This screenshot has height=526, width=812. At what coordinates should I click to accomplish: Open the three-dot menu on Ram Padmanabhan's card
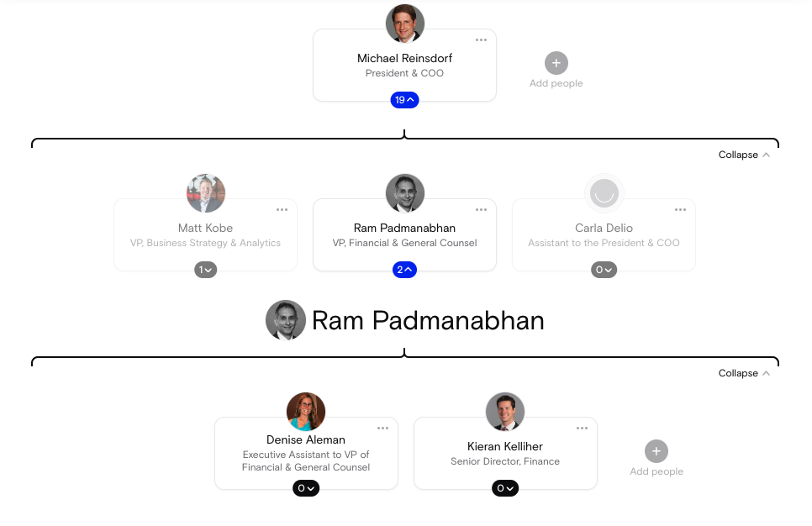coord(480,209)
